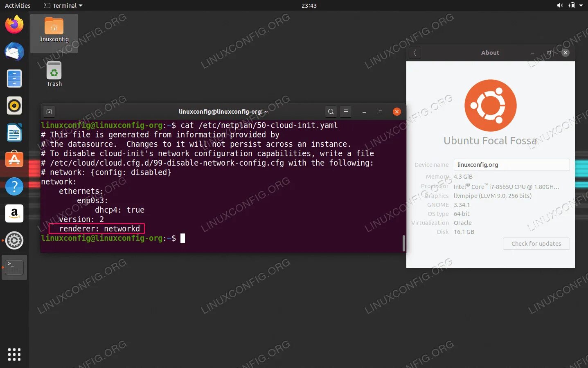
Task: Launch the Amazon dock icon
Action: [x=14, y=213]
